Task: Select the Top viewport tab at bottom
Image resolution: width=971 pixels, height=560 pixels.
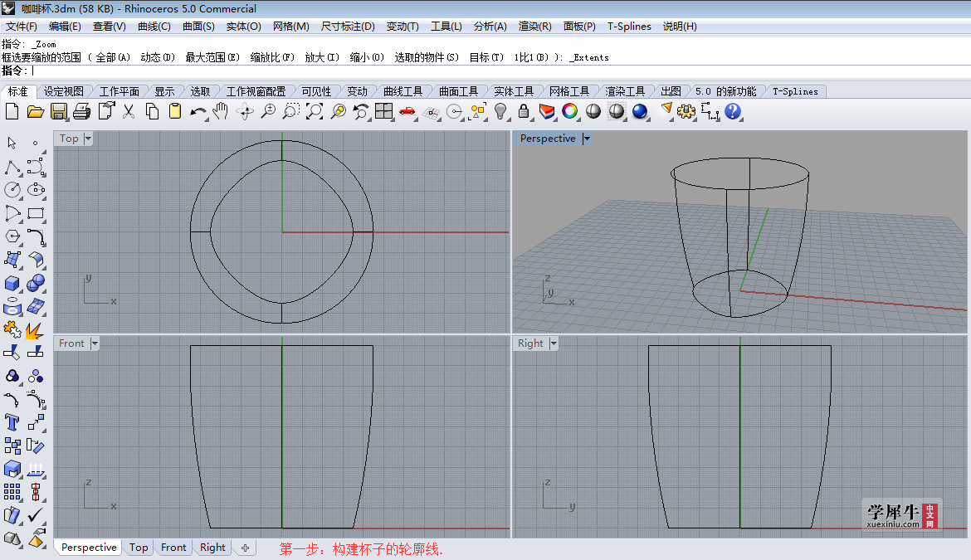Action: (x=139, y=548)
